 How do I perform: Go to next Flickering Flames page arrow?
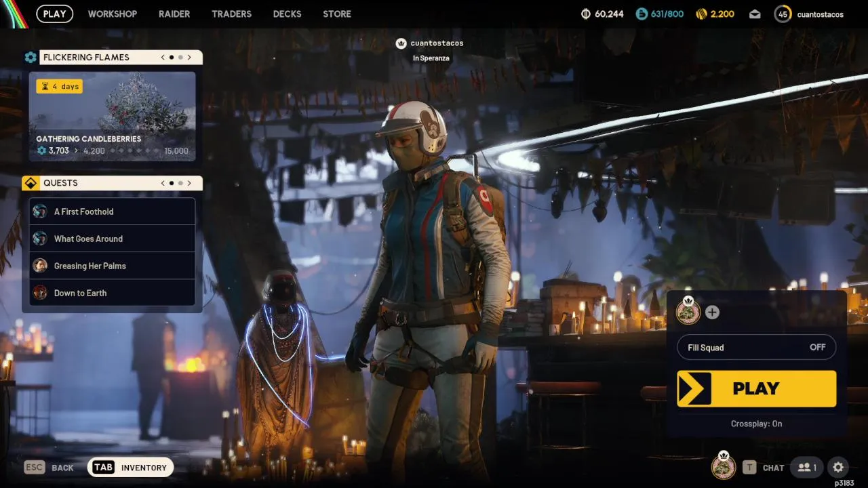click(x=189, y=58)
